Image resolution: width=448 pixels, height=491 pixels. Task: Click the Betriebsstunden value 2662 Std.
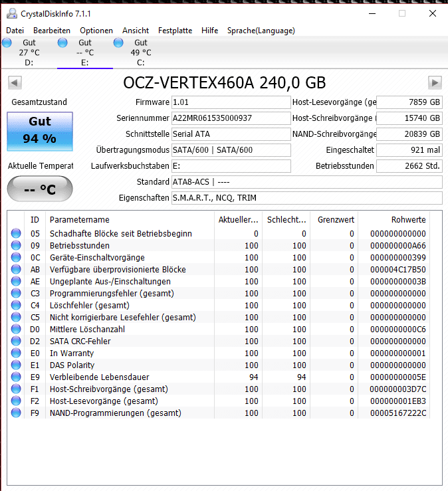409,166
